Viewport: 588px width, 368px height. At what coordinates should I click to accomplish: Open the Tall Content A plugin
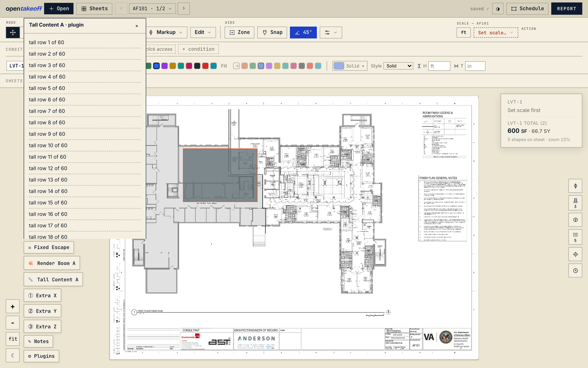tap(53, 279)
